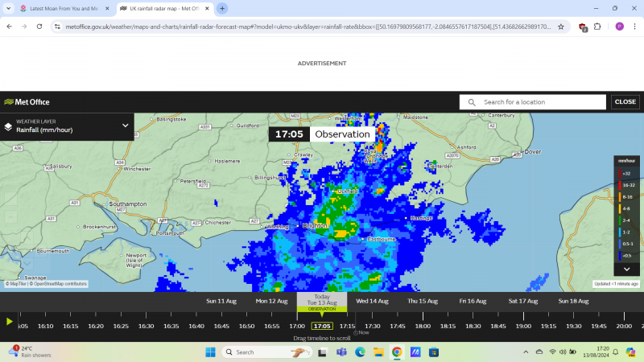The image size is (644, 362).
Task: Select Sat 17 Aug day tab
Action: [522, 301]
